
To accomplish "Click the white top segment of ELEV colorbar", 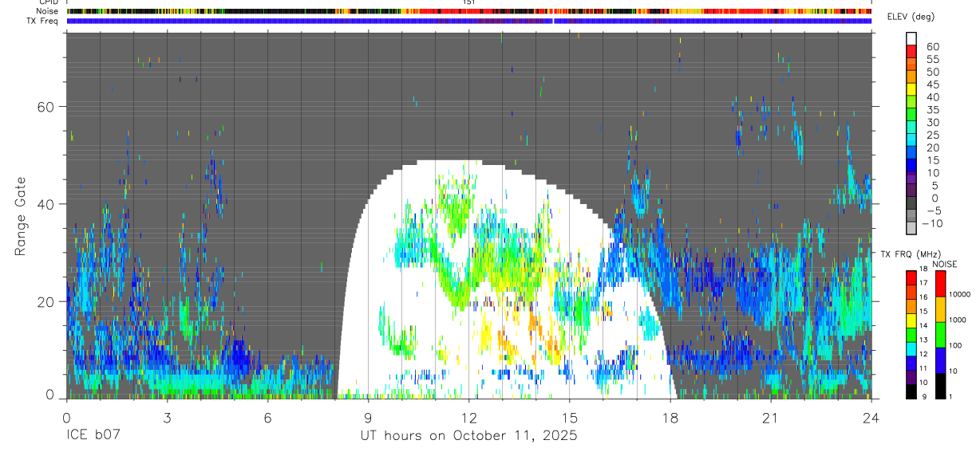I will 911,38.
